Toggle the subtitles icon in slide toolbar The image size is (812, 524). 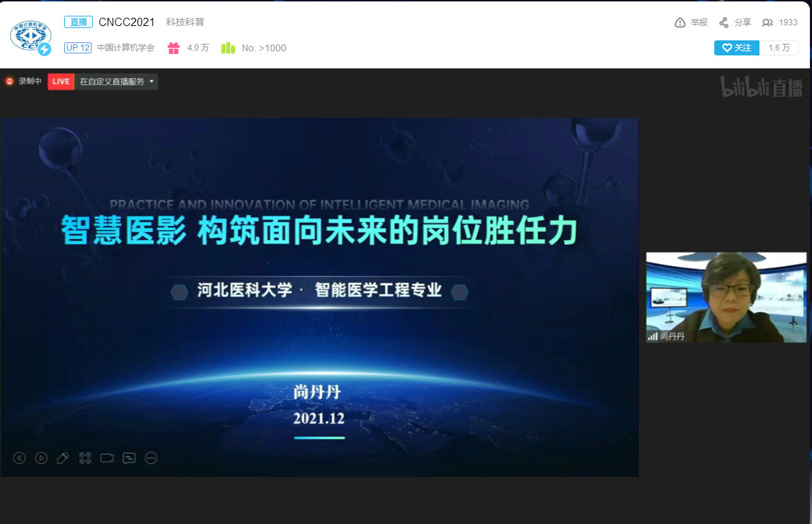pyautogui.click(x=129, y=458)
